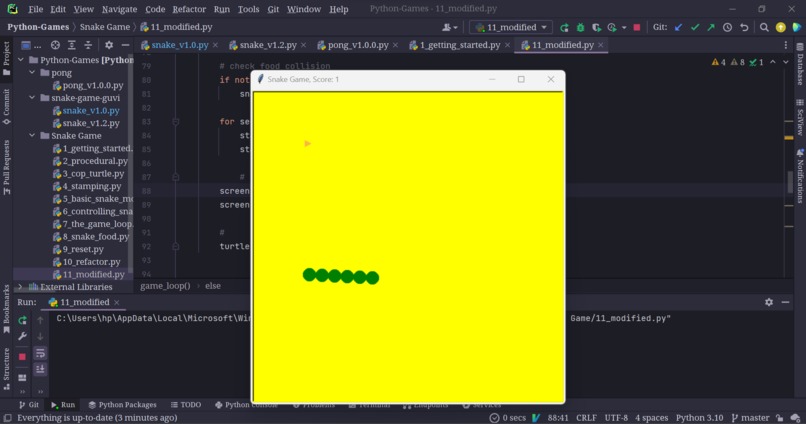Rerun 11_modified from the top toolbar
This screenshot has height=424, width=806.
click(564, 27)
